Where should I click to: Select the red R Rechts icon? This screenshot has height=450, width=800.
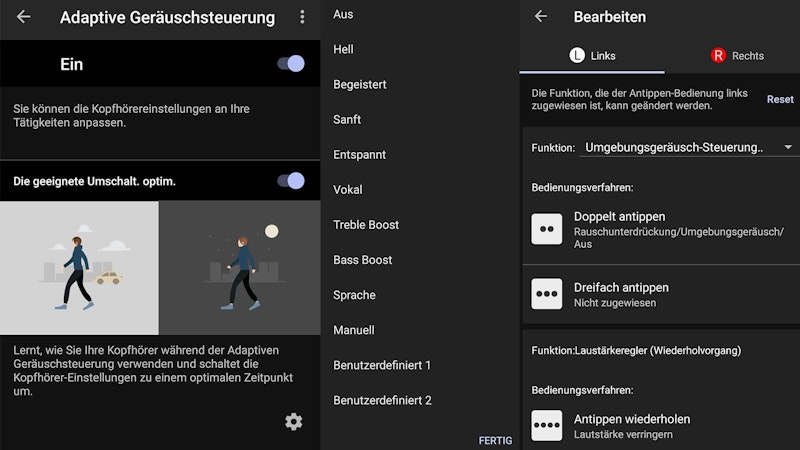(717, 56)
